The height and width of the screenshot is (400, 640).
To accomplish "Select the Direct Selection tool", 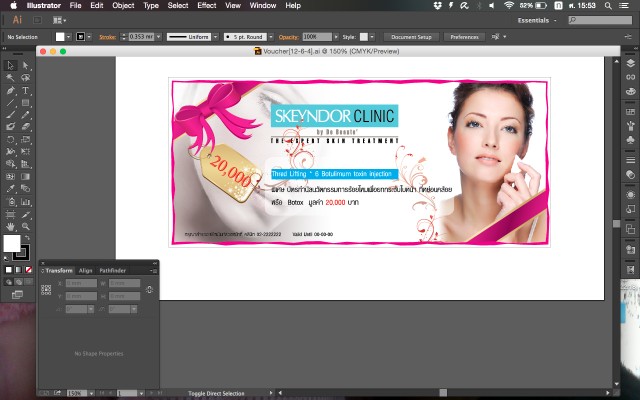I will point(26,65).
